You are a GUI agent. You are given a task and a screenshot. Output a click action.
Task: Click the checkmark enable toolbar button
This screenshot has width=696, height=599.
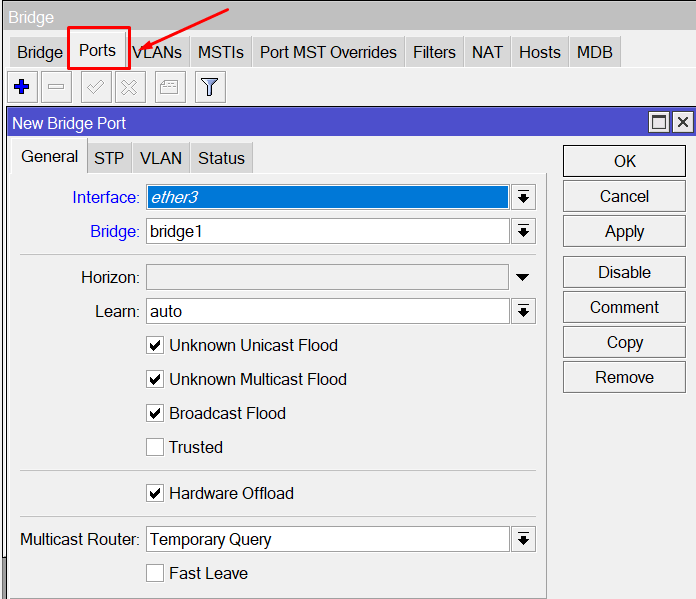pos(96,87)
